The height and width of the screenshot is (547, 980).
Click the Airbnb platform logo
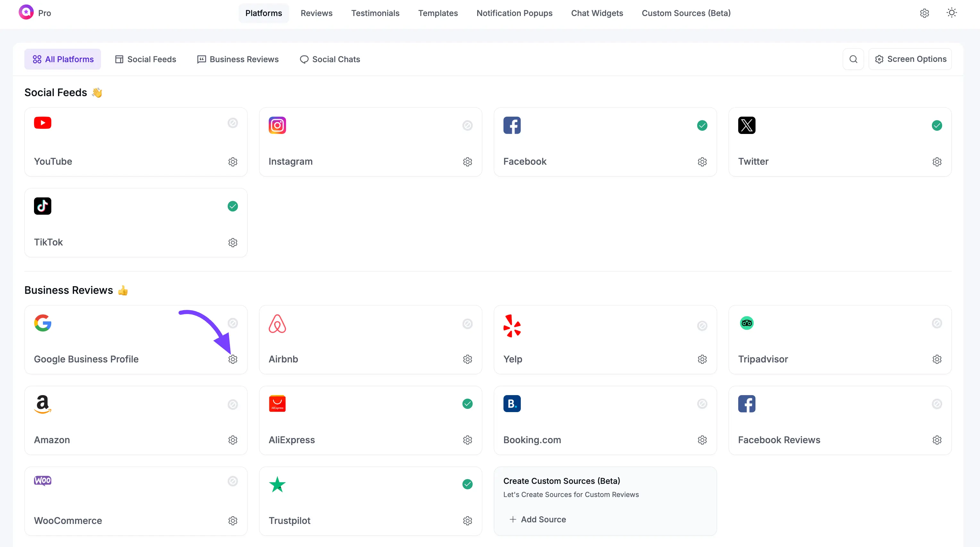(277, 324)
